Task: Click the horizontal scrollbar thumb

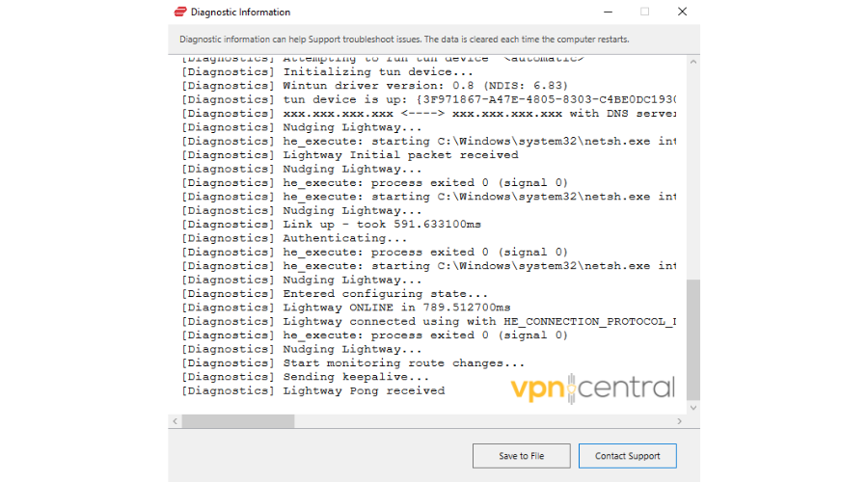Action: 237,421
